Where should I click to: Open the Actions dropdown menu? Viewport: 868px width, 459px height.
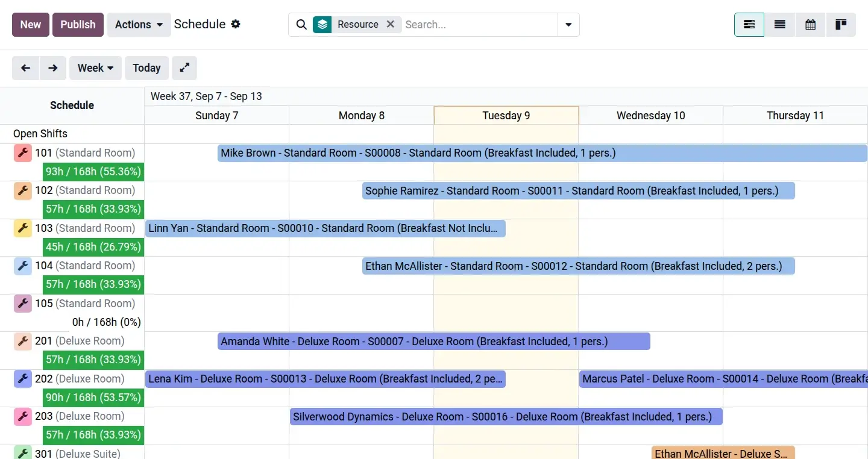[x=139, y=25]
